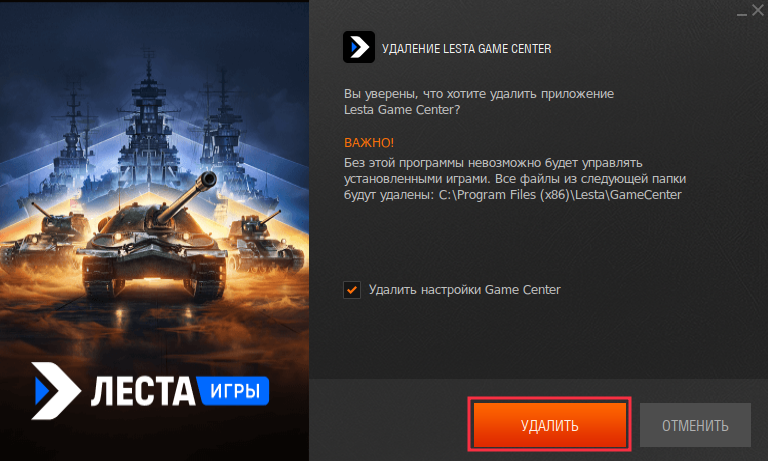Click the blue ИГРЫ badge on banner
Viewport: 768px width, 461px height.
(x=234, y=391)
